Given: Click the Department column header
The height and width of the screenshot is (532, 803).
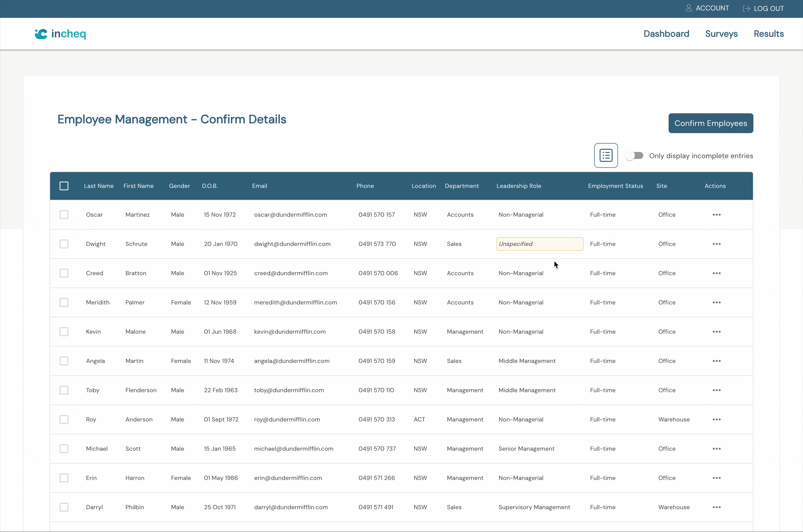Looking at the screenshot, I should pyautogui.click(x=462, y=186).
